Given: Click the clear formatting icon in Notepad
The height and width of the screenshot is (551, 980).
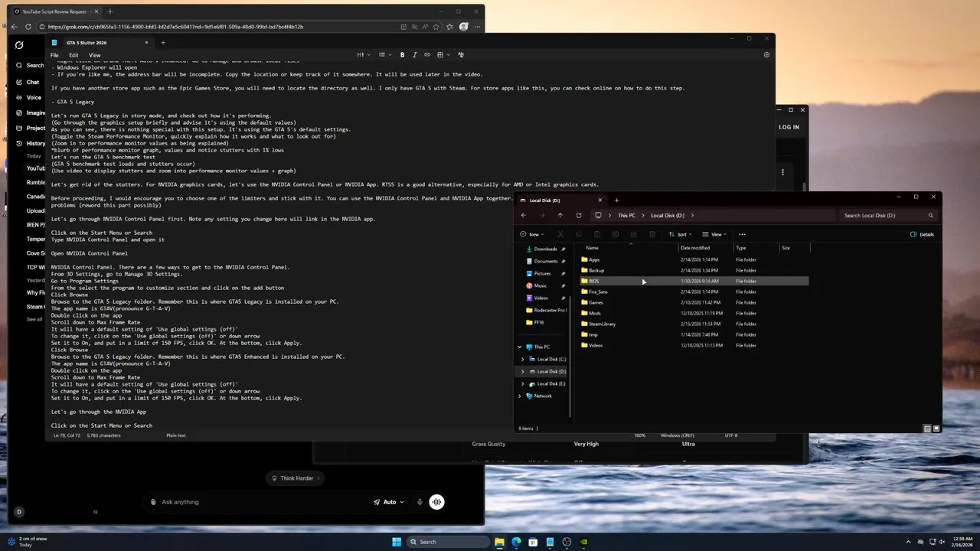Looking at the screenshot, I should tap(461, 54).
